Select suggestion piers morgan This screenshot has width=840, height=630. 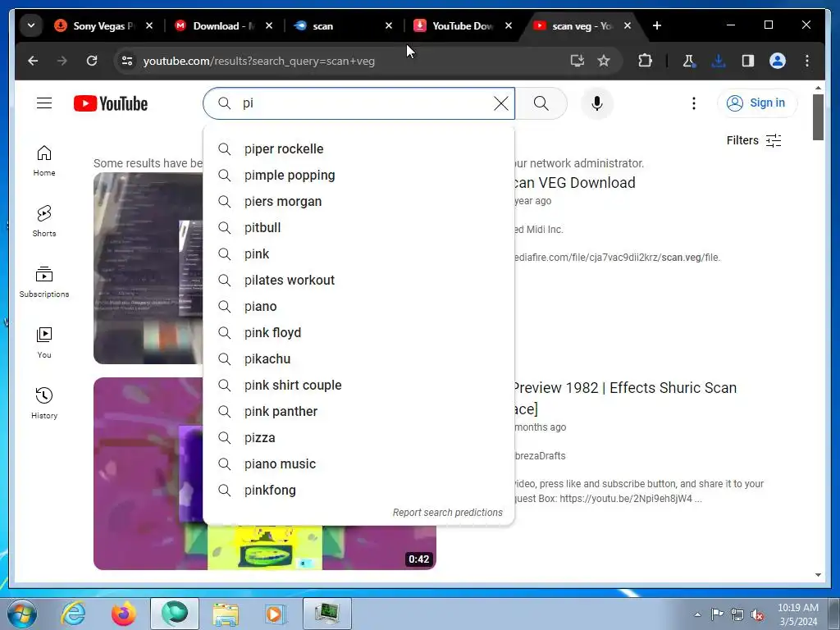pos(358,202)
